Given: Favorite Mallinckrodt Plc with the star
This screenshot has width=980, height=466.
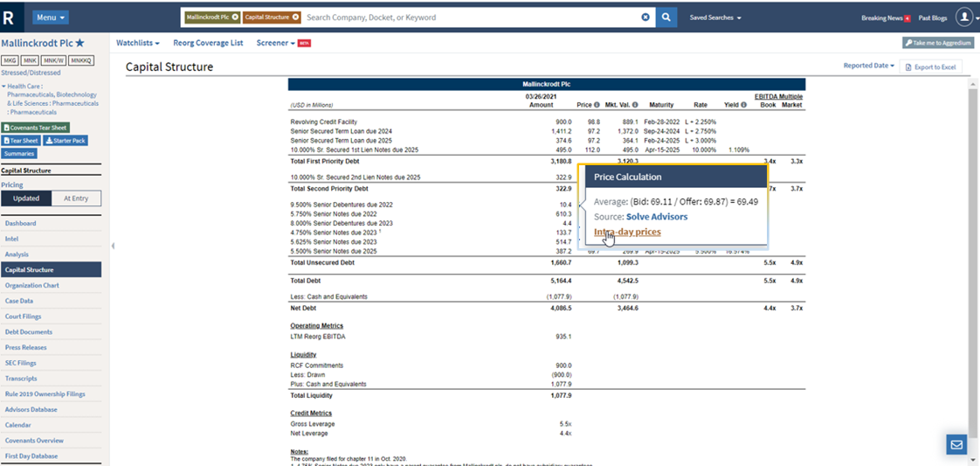Looking at the screenshot, I should pyautogui.click(x=79, y=43).
